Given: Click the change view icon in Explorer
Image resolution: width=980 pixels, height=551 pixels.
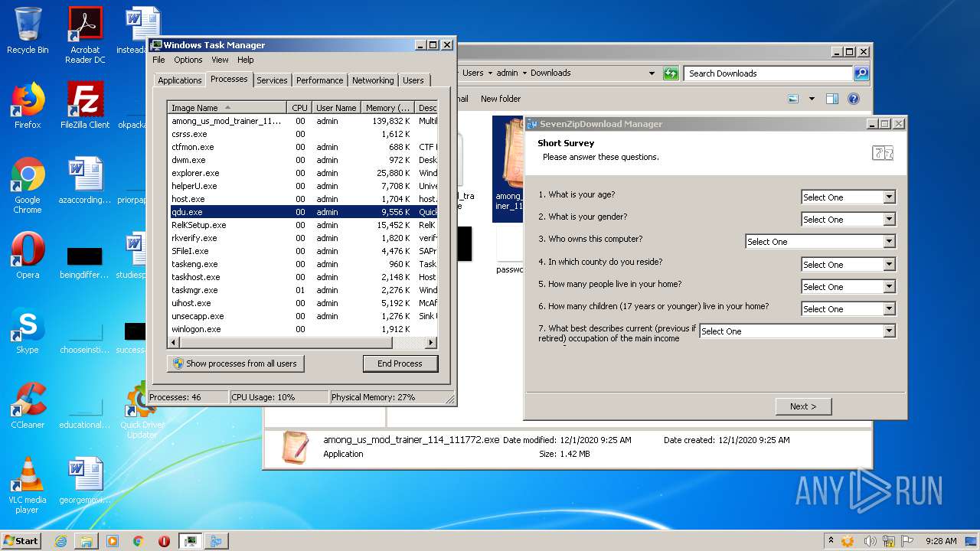Looking at the screenshot, I should [793, 99].
